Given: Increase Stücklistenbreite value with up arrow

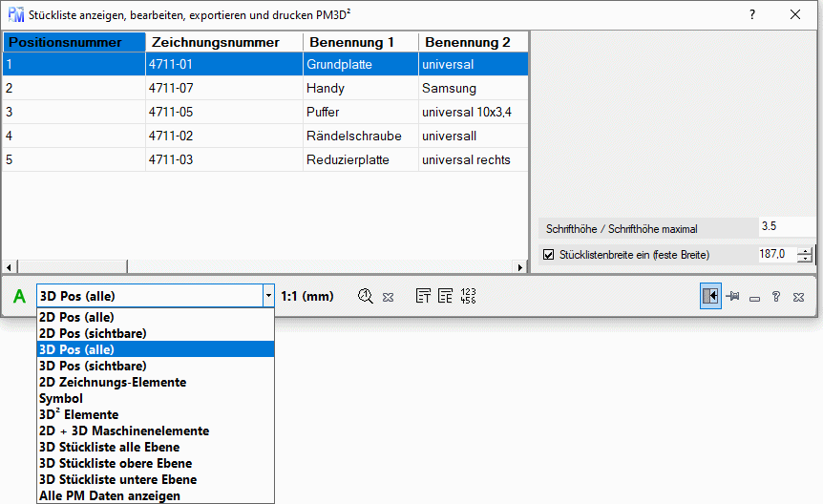Looking at the screenshot, I should click(806, 250).
